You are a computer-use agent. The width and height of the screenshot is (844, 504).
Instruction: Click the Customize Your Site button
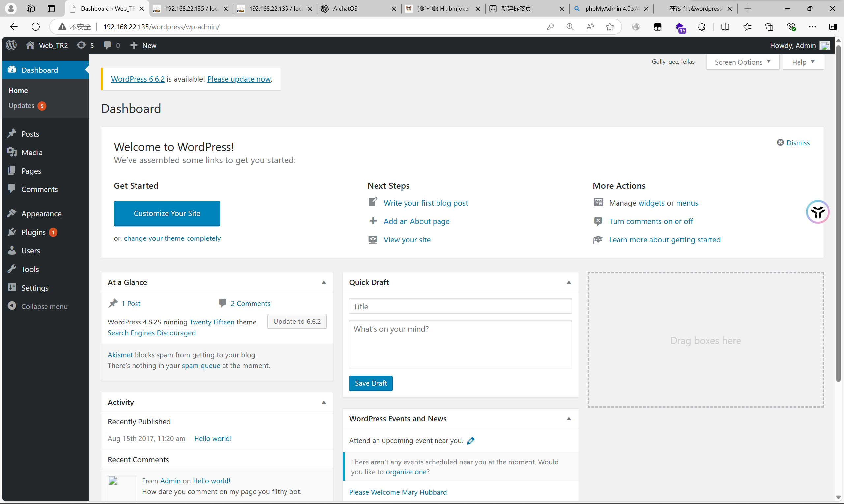click(167, 213)
